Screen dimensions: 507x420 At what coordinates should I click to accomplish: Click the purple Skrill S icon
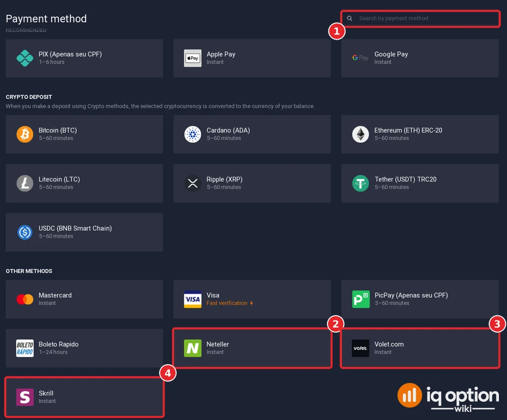click(25, 397)
